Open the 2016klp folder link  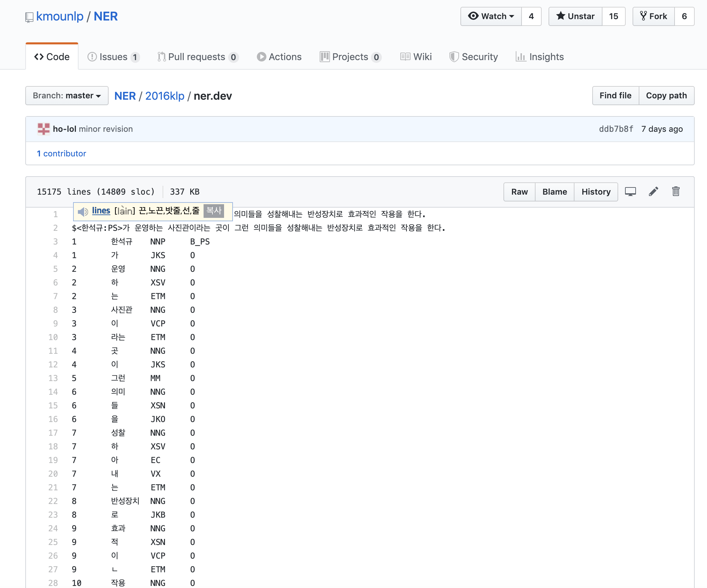point(165,96)
